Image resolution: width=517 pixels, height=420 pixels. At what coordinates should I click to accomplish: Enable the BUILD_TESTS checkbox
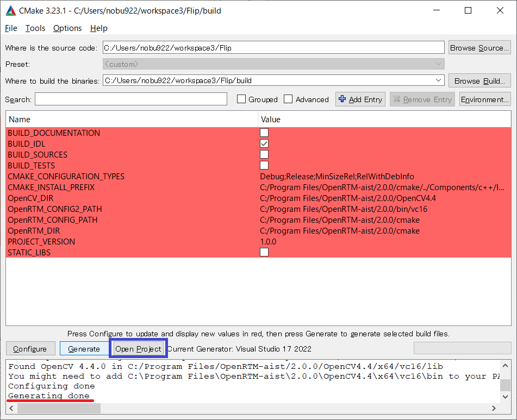264,165
